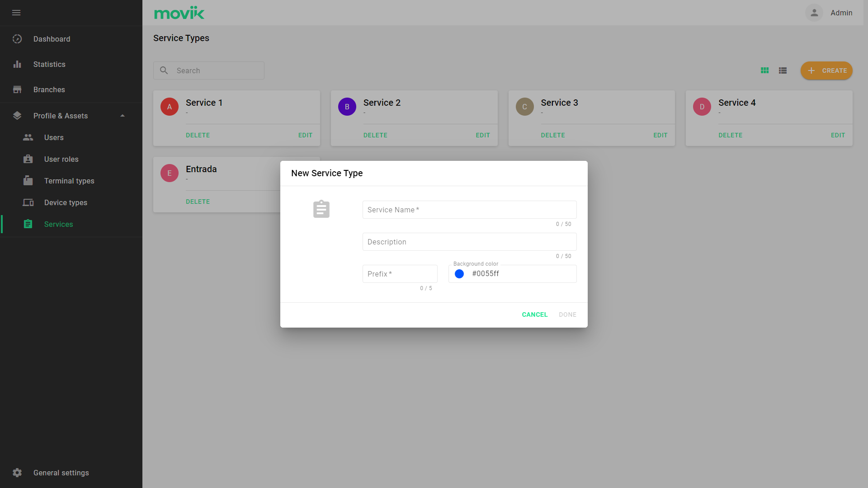Open Terminal types in sidebar

coord(71,181)
